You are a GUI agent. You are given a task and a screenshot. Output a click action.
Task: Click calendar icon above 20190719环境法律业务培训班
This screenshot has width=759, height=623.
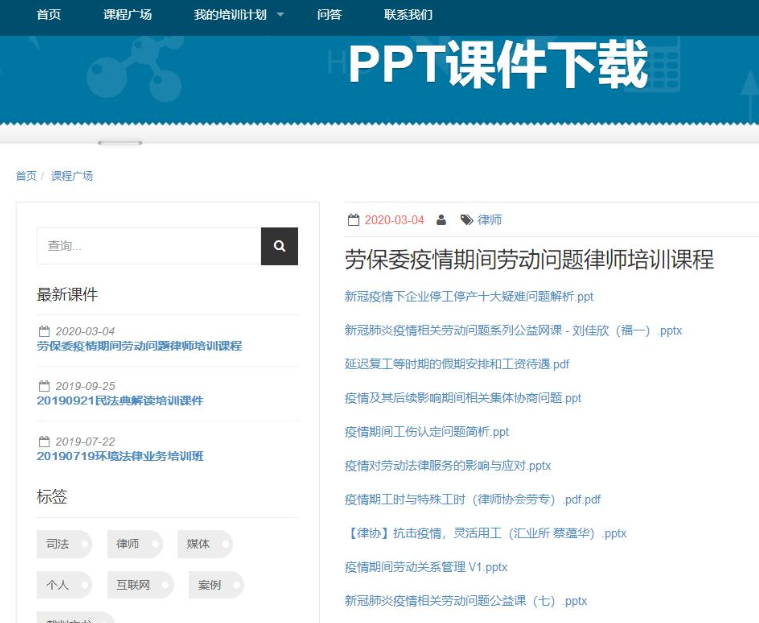point(44,441)
